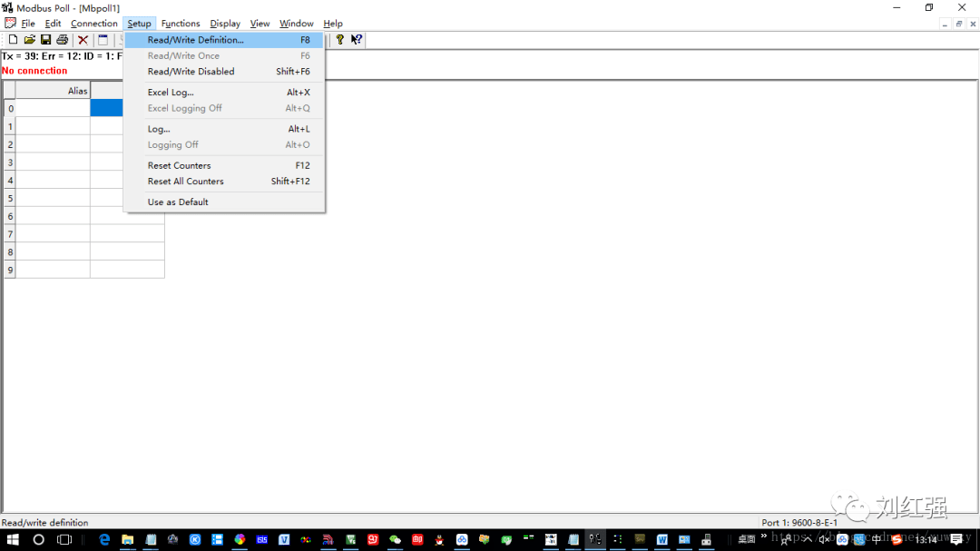Expand the Connection menu

pyautogui.click(x=94, y=24)
